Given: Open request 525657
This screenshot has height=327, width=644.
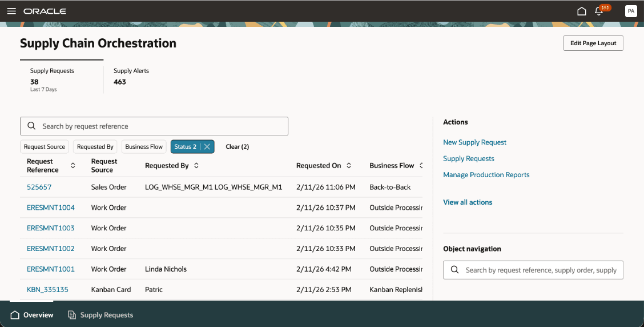Looking at the screenshot, I should 39,187.
